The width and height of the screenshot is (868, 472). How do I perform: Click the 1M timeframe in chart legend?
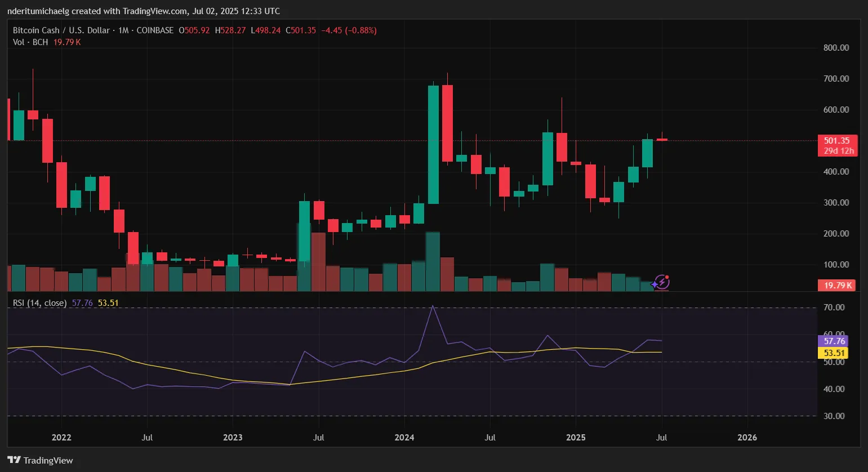(123, 30)
